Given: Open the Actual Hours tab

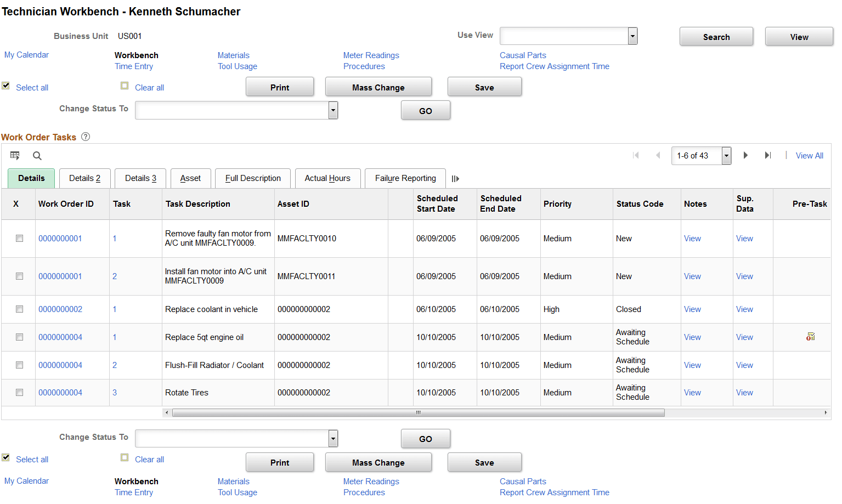Looking at the screenshot, I should pyautogui.click(x=327, y=178).
